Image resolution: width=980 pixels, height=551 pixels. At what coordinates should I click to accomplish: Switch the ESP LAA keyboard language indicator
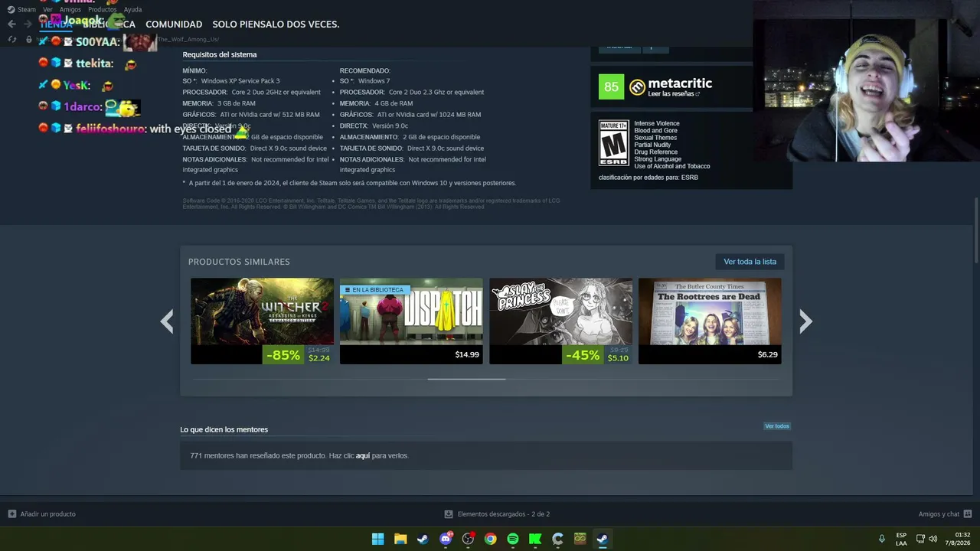901,539
